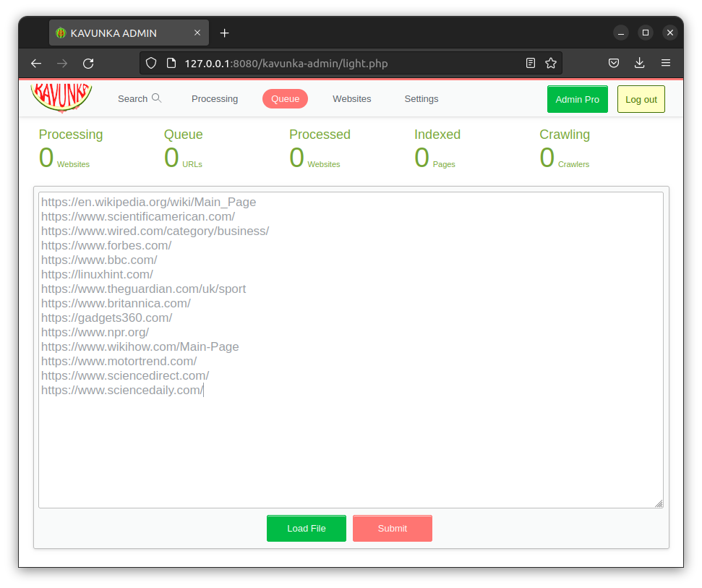702x588 pixels.
Task: Open the Firefox downloads icon
Action: click(639, 64)
